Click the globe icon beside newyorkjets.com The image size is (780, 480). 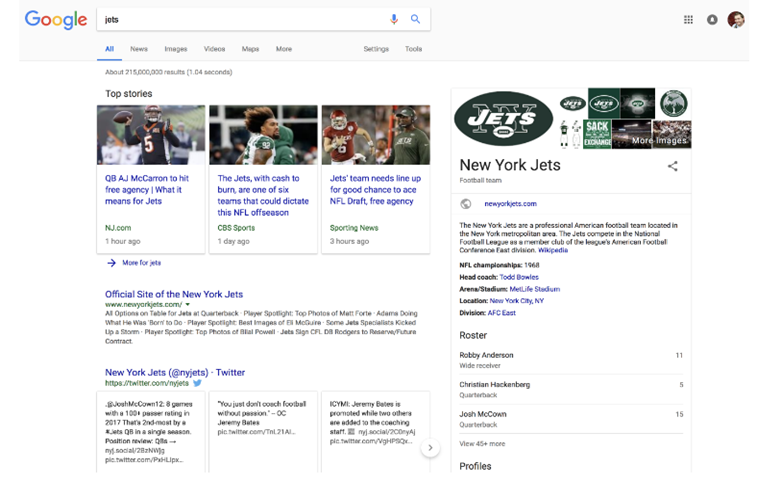[466, 203]
